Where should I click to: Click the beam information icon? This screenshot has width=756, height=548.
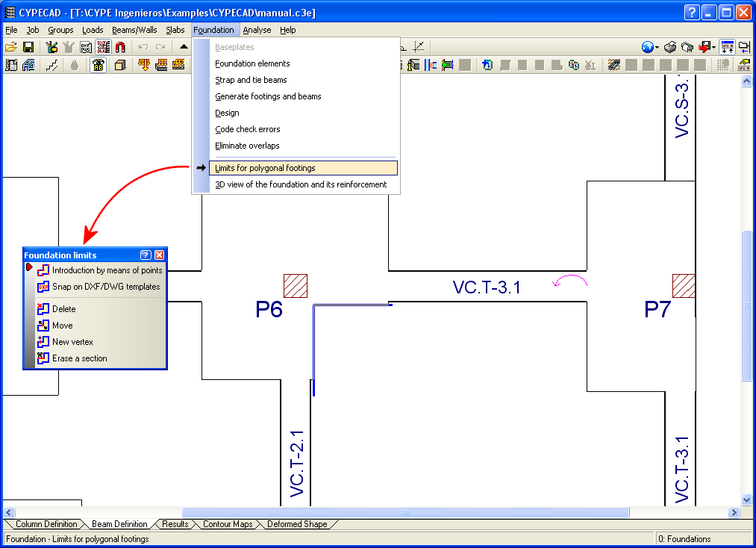click(x=413, y=65)
